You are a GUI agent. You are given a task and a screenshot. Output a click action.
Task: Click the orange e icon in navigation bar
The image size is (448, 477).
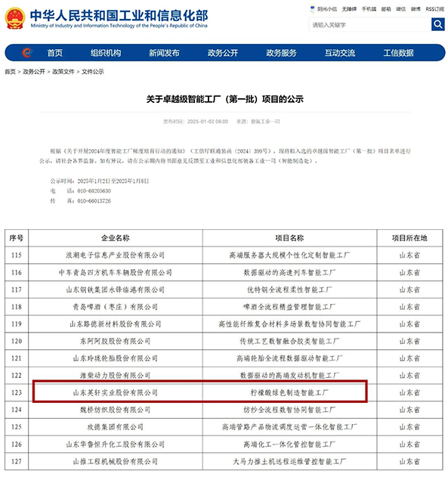[x=27, y=53]
